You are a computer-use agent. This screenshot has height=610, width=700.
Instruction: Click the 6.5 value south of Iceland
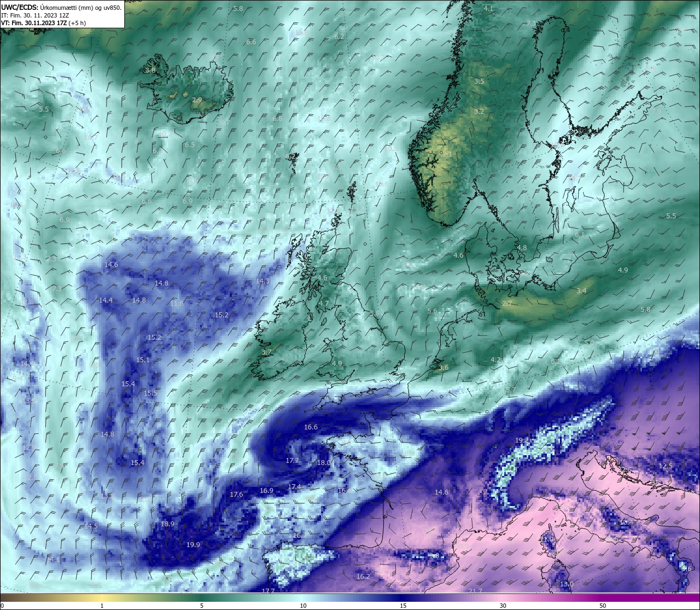190,144
